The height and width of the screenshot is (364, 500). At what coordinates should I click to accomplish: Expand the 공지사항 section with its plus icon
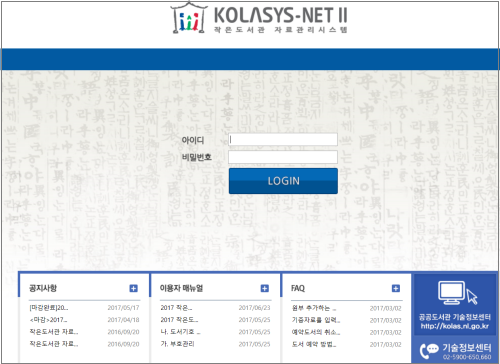(x=133, y=288)
